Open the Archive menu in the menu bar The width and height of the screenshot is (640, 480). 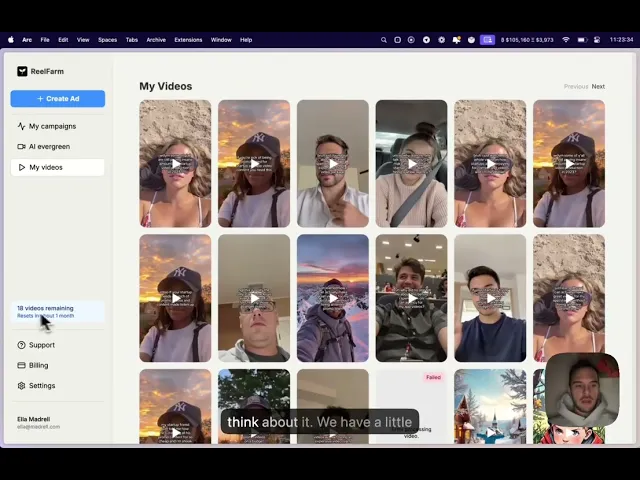click(156, 40)
